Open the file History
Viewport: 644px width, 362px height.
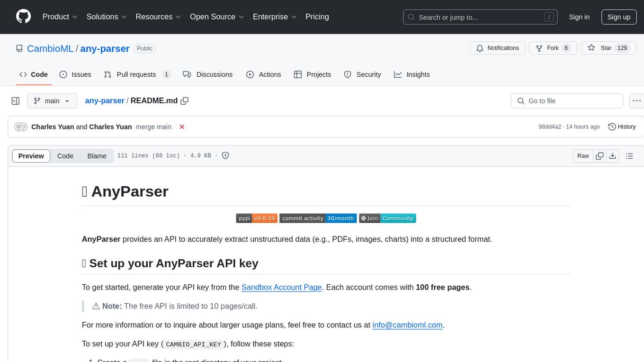coord(622,127)
